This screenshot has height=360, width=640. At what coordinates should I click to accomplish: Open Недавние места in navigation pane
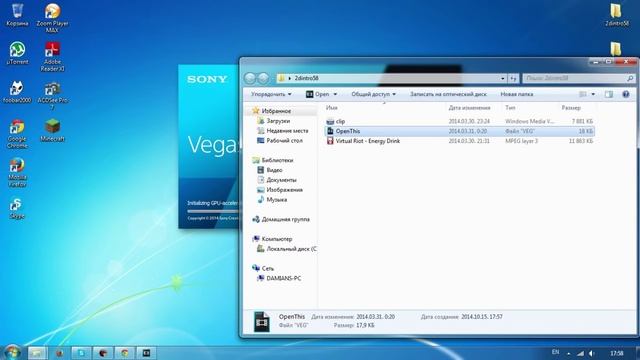pyautogui.click(x=287, y=131)
